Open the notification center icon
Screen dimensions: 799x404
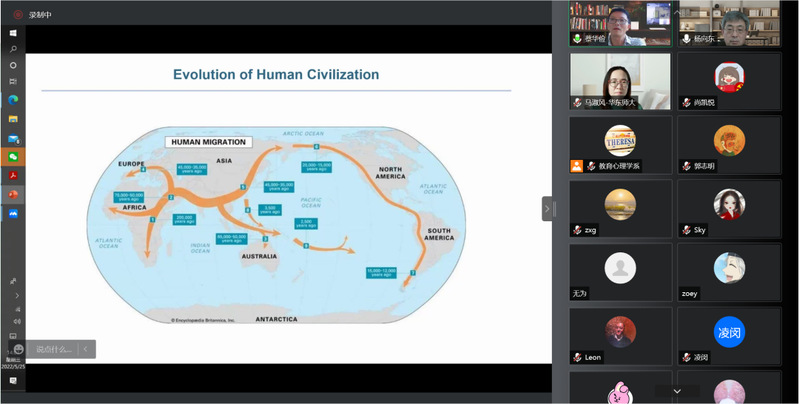coord(13,381)
